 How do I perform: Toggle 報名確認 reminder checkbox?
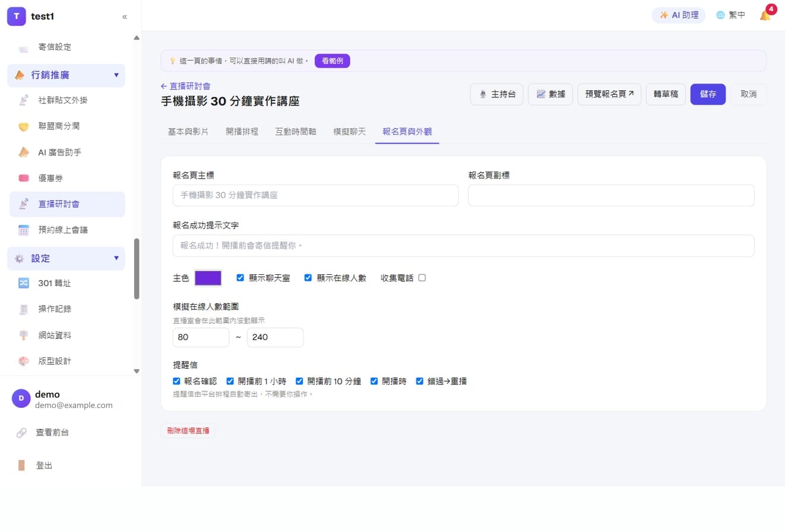point(176,381)
